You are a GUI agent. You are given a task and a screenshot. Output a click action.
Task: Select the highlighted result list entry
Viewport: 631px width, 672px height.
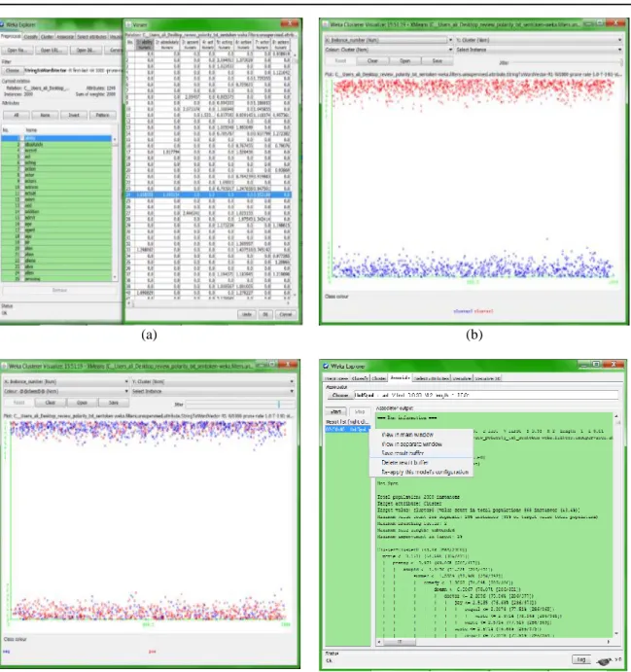coord(347,429)
